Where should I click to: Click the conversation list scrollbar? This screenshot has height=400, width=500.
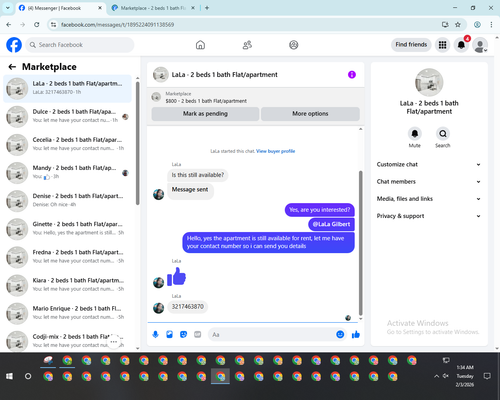pyautogui.click(x=138, y=143)
